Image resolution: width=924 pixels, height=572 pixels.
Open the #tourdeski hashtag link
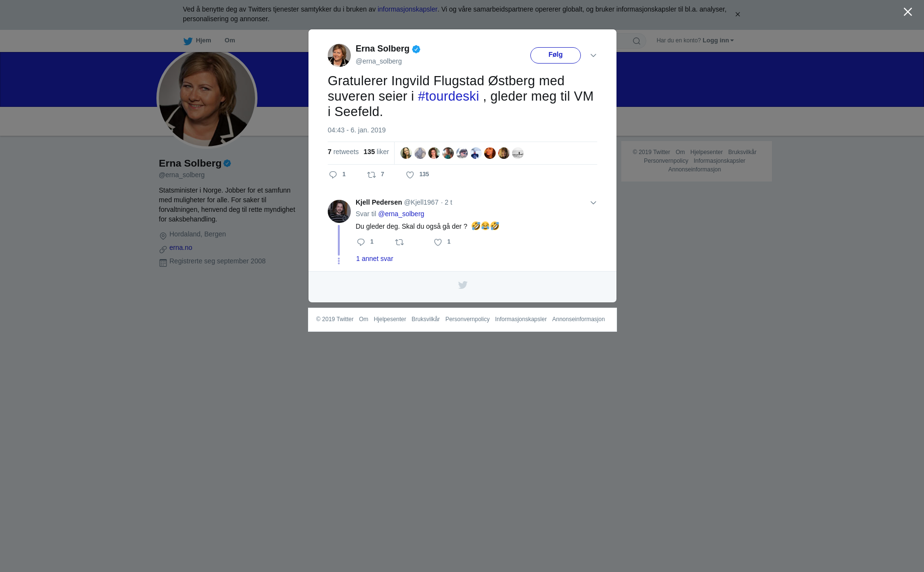click(449, 96)
